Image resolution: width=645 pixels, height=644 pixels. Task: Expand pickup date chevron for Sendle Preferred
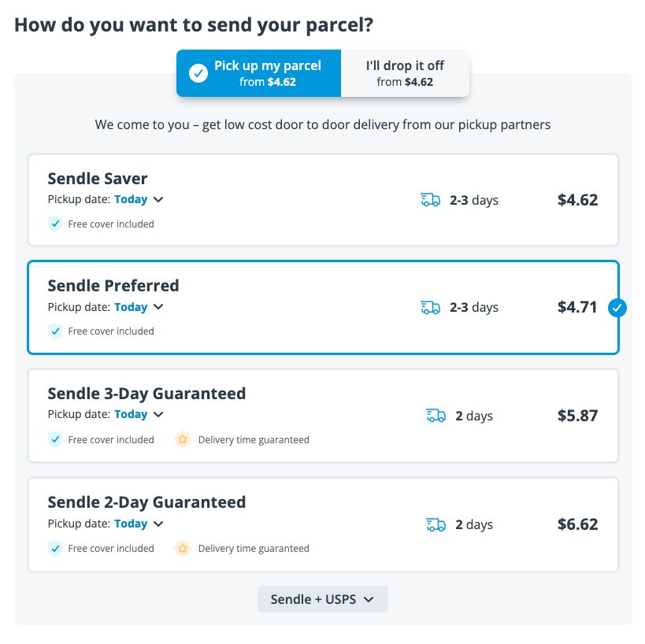(158, 307)
